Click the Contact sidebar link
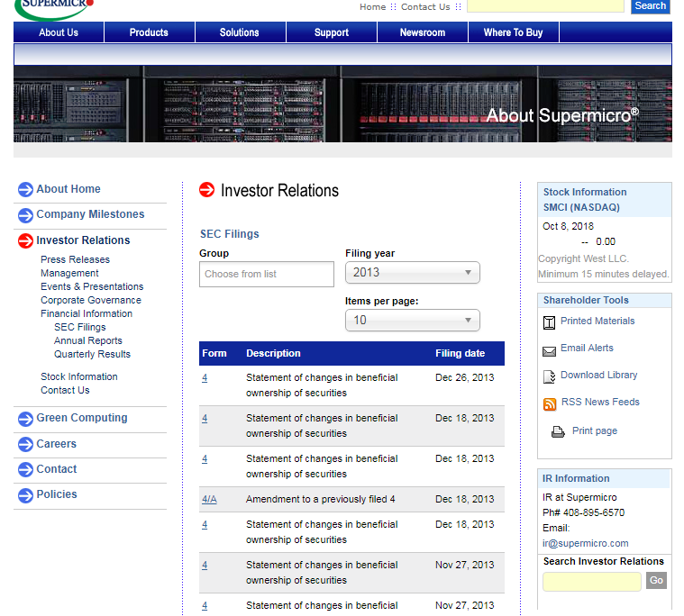 [x=56, y=469]
